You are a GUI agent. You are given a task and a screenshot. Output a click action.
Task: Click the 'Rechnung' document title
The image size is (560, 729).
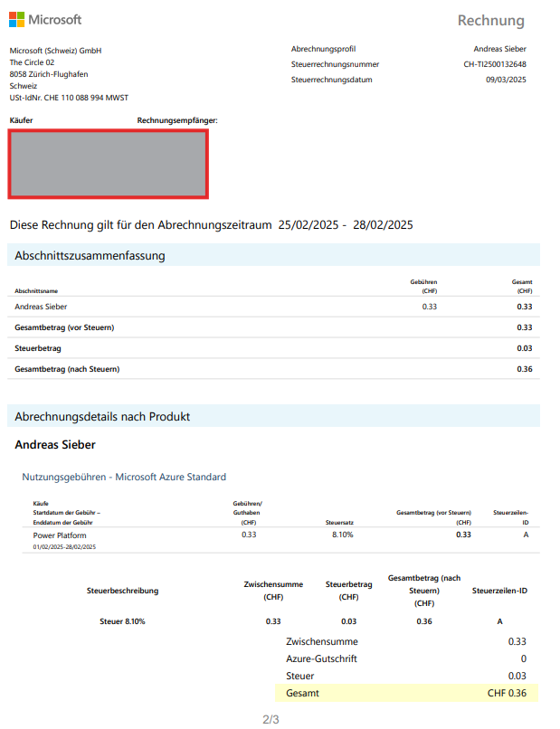[x=490, y=21]
